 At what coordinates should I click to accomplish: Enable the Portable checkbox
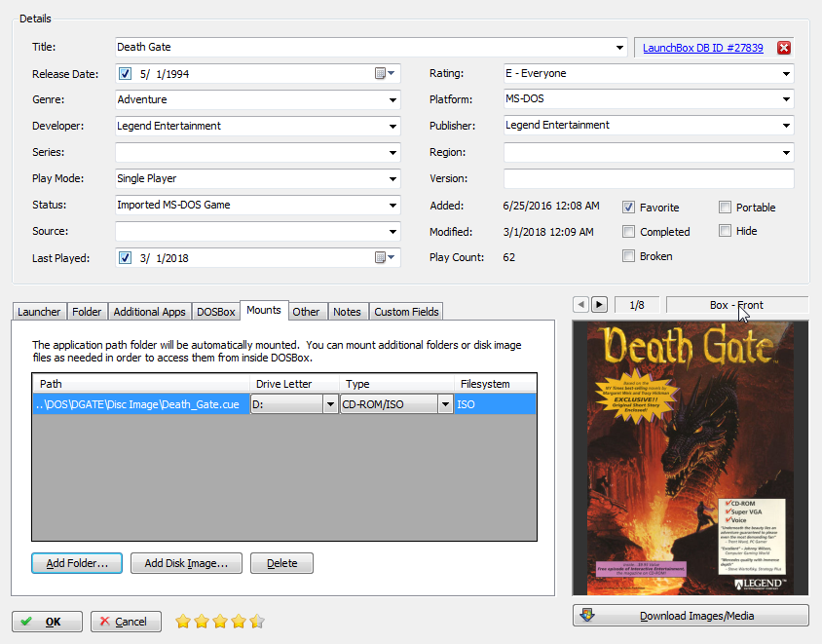[725, 208]
